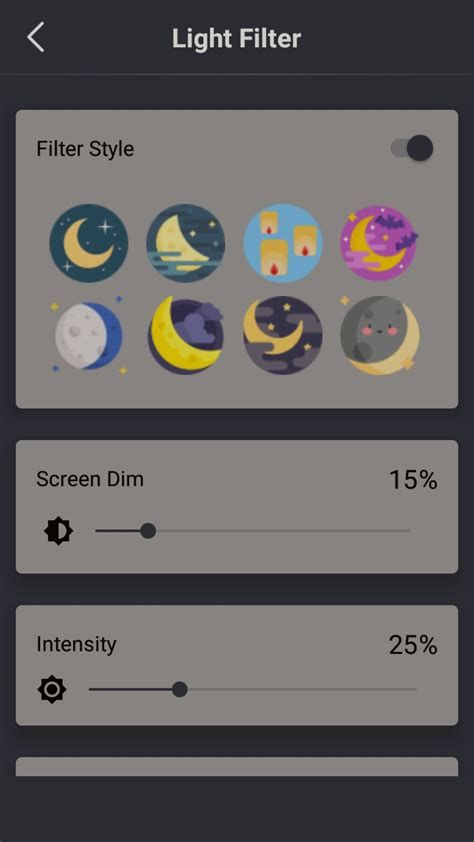Image resolution: width=474 pixels, height=842 pixels.
Task: Pick the cute blushing face moon filter
Action: pos(380,335)
